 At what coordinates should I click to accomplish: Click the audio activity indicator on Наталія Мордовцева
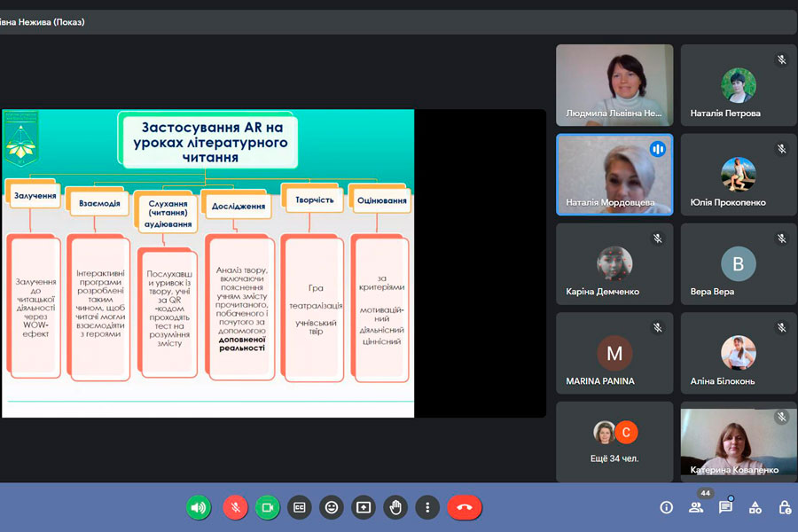click(658, 149)
